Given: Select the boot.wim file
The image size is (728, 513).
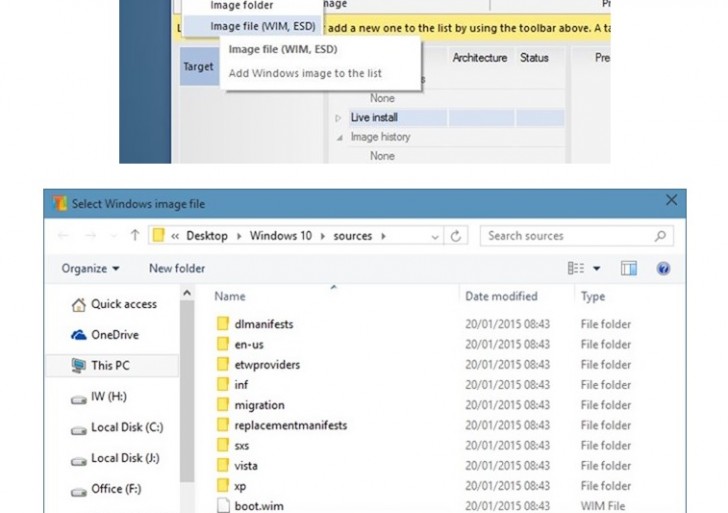Looking at the screenshot, I should (x=258, y=506).
